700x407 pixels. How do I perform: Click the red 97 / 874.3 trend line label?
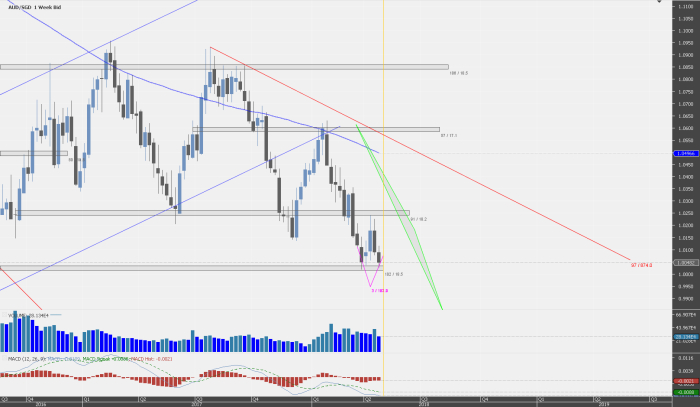click(641, 265)
